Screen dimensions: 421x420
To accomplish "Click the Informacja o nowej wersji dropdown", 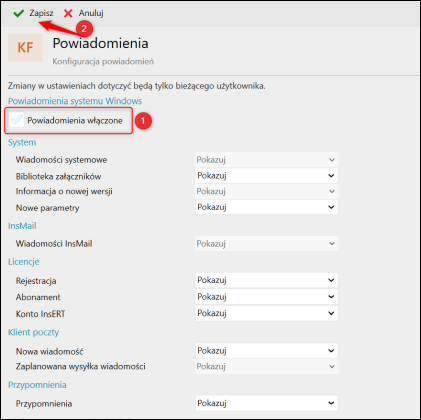I will click(x=267, y=191).
